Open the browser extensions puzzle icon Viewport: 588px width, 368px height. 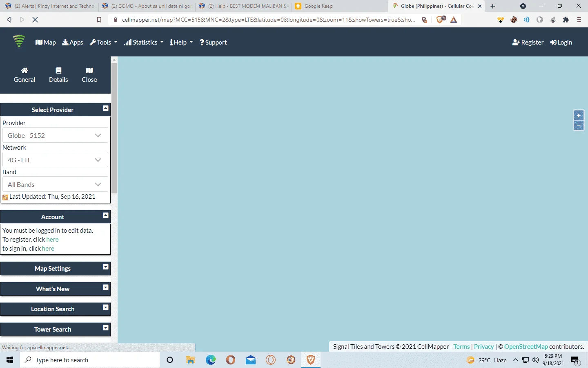click(x=566, y=20)
